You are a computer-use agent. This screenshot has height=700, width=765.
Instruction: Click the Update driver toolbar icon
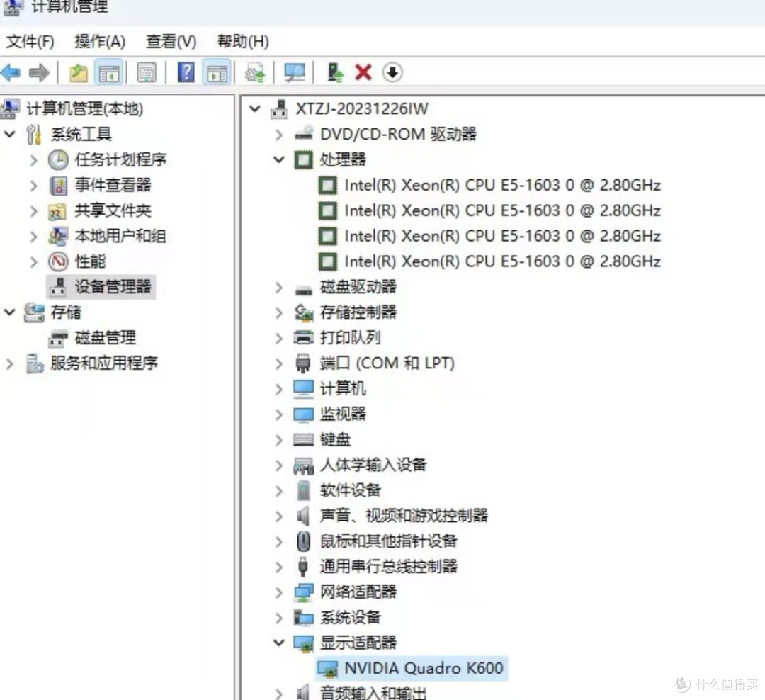pyautogui.click(x=255, y=73)
